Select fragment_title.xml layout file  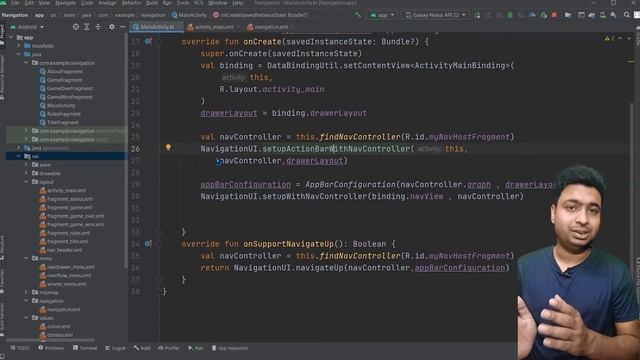coord(64,241)
